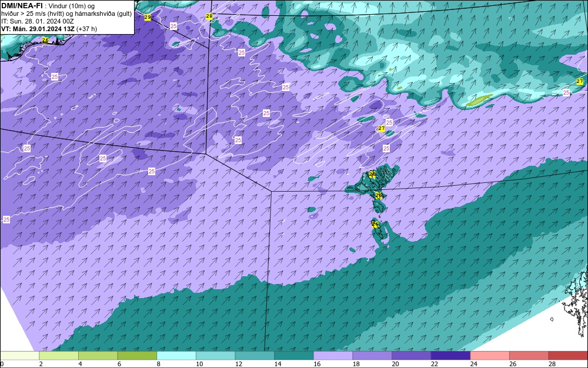Viewport: 588px width, 368px height.
Task: Click the '26' tick label on the color scale
Action: click(x=513, y=364)
